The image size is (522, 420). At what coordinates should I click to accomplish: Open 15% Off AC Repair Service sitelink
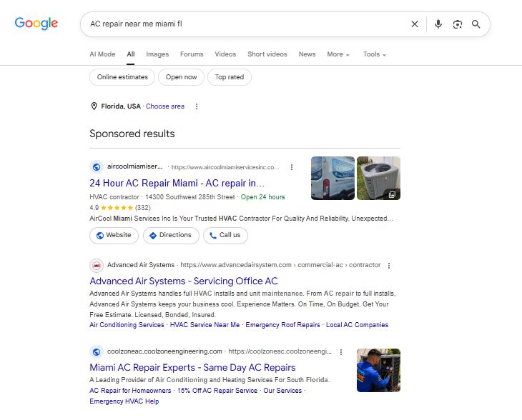point(217,391)
